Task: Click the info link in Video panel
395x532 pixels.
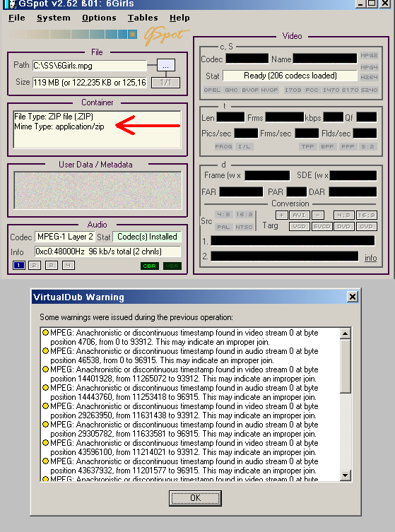Action: click(370, 258)
